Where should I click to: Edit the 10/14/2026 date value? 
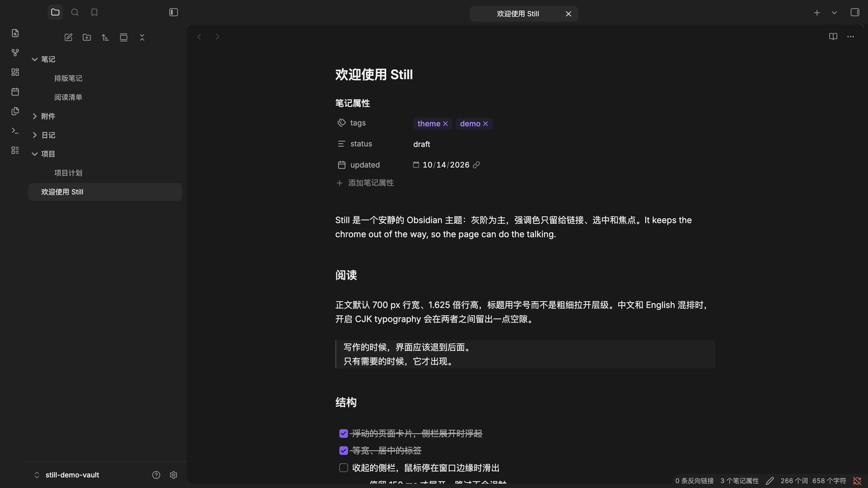pos(446,165)
